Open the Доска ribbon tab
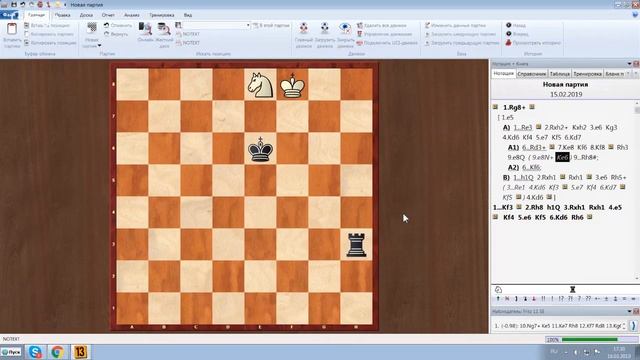Image resolution: width=640 pixels, height=360 pixels. [x=86, y=15]
